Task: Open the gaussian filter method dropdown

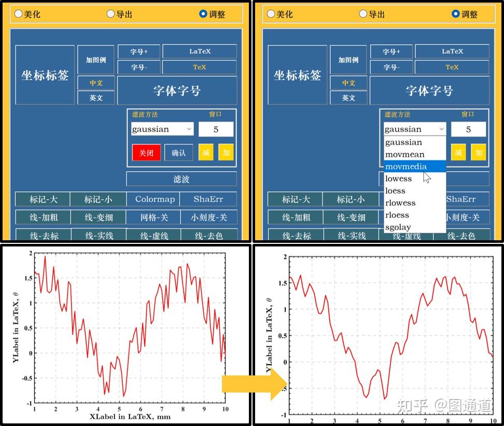Action: [x=162, y=129]
